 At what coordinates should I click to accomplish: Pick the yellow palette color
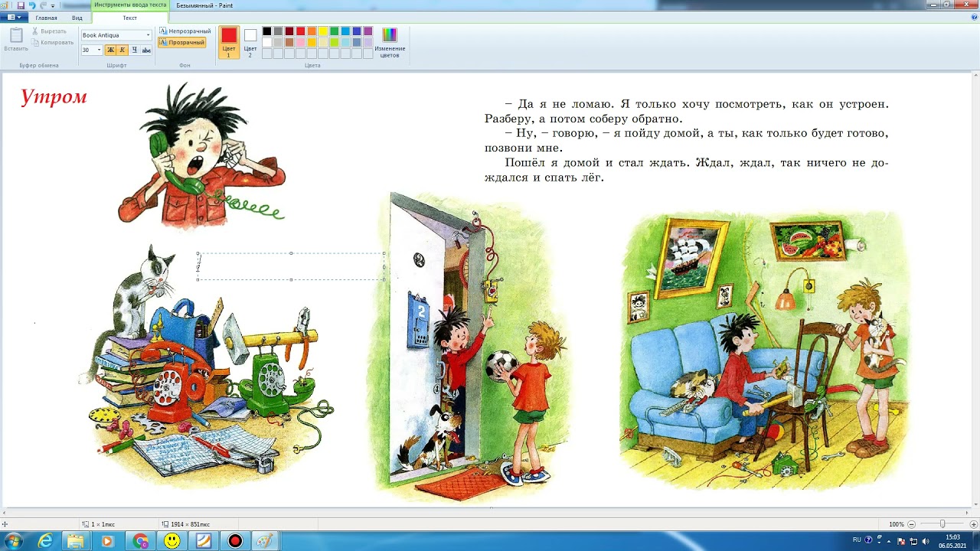323,31
